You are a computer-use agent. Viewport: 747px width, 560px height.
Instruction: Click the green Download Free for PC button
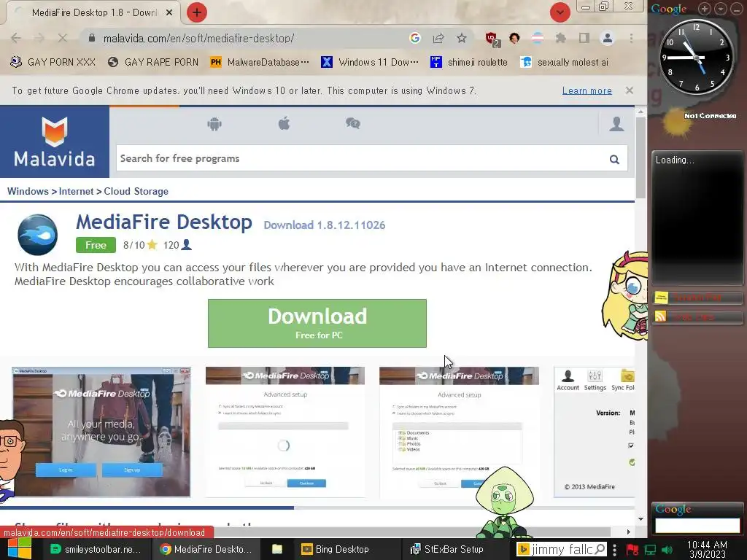click(317, 323)
